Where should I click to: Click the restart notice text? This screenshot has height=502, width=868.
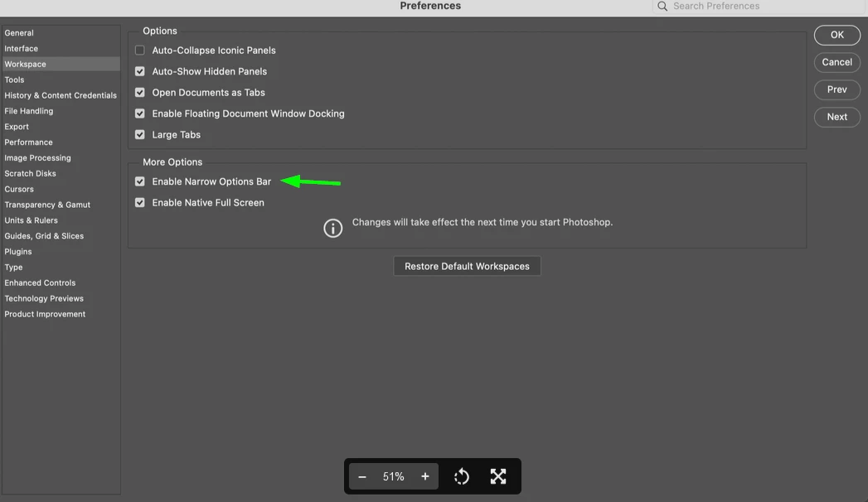click(482, 222)
